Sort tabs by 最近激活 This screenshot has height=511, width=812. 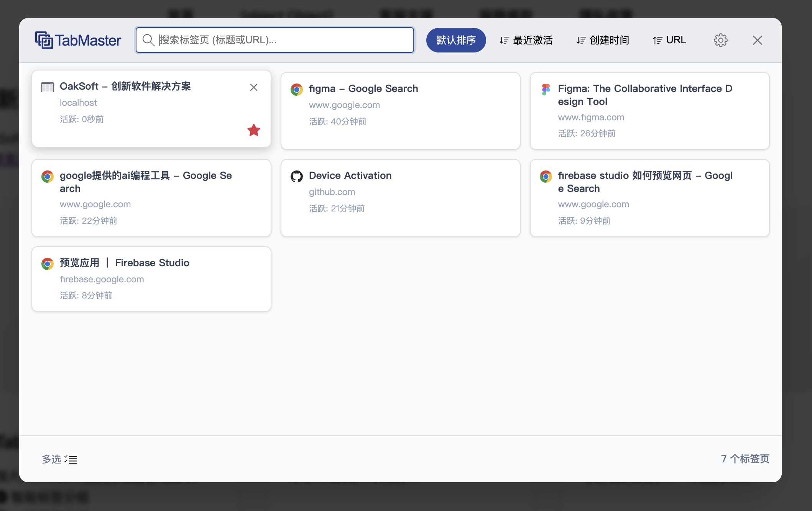pos(526,40)
